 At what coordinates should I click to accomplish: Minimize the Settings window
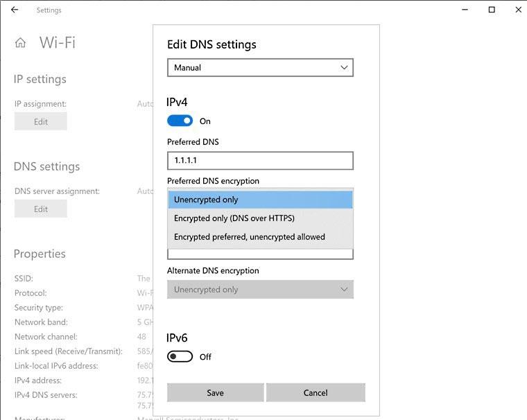tap(465, 10)
